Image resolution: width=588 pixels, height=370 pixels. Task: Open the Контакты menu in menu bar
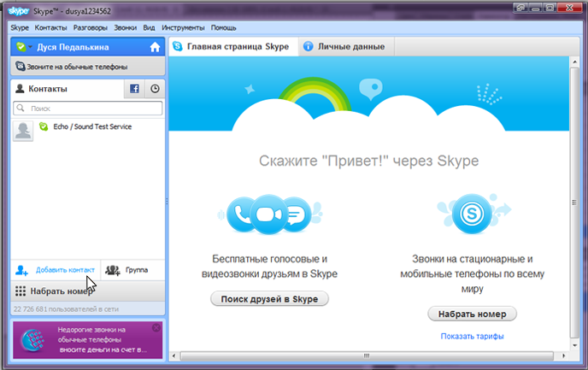(x=50, y=28)
